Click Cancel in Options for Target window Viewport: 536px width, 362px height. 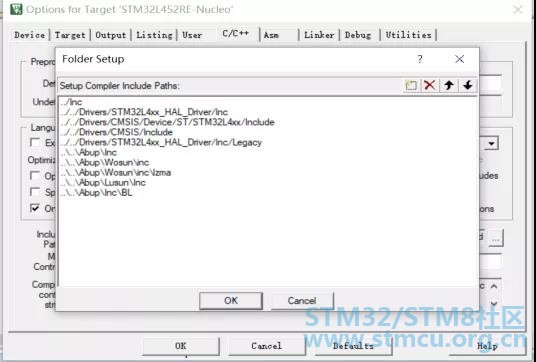(266, 346)
